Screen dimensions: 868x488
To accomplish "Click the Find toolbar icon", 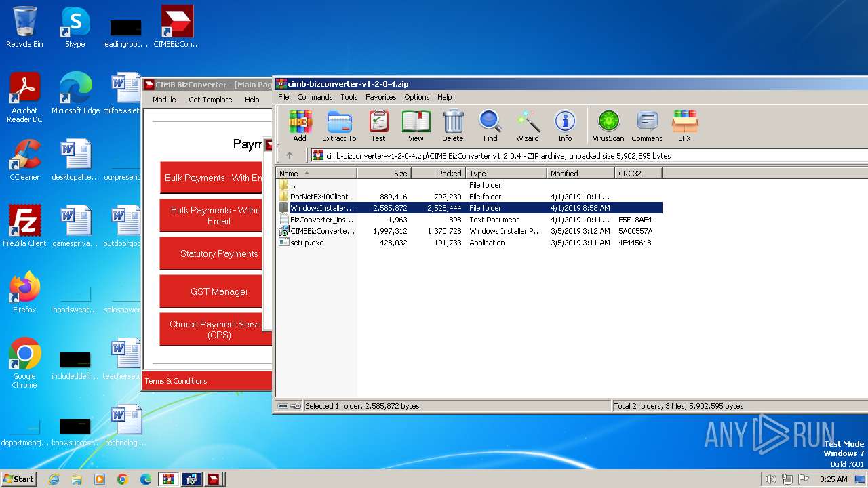I will (x=490, y=126).
